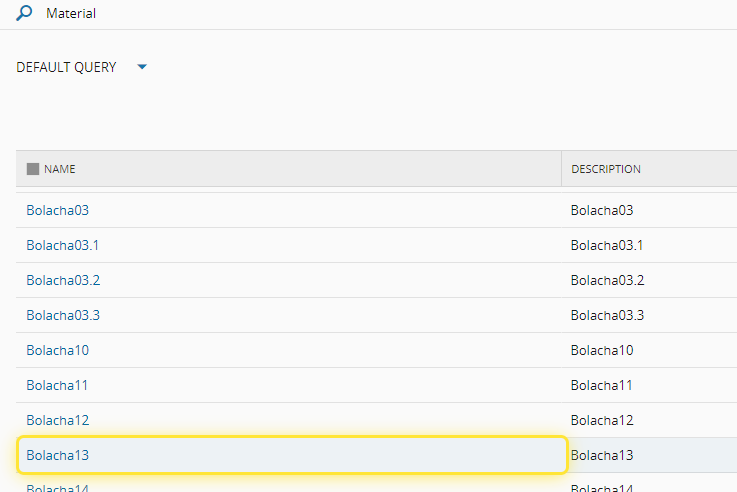Click the description cell of Bolacha03
Screen dimensions: 737x492
602,210
